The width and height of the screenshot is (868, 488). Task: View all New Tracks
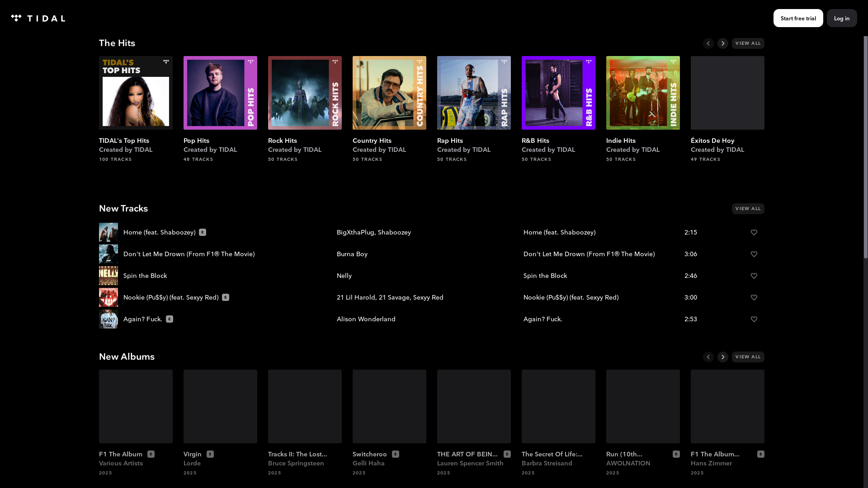(748, 209)
